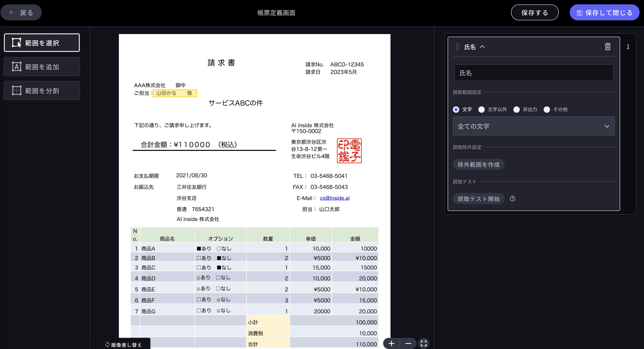
Task: Click 商品A row name
Action: pos(148,248)
